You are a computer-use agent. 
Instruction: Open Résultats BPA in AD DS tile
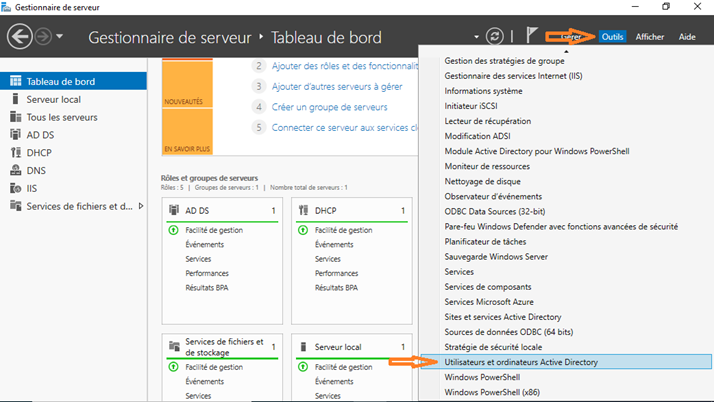click(x=207, y=288)
